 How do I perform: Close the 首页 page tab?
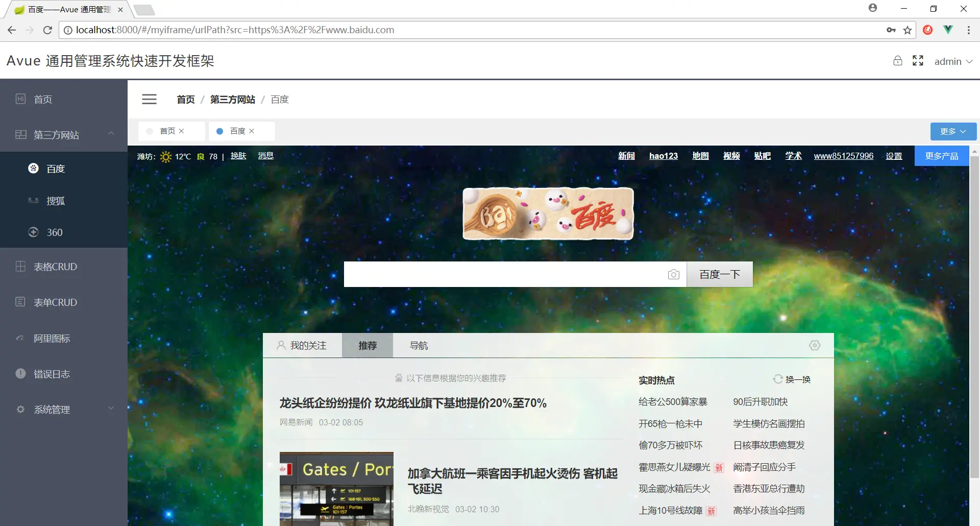click(181, 131)
